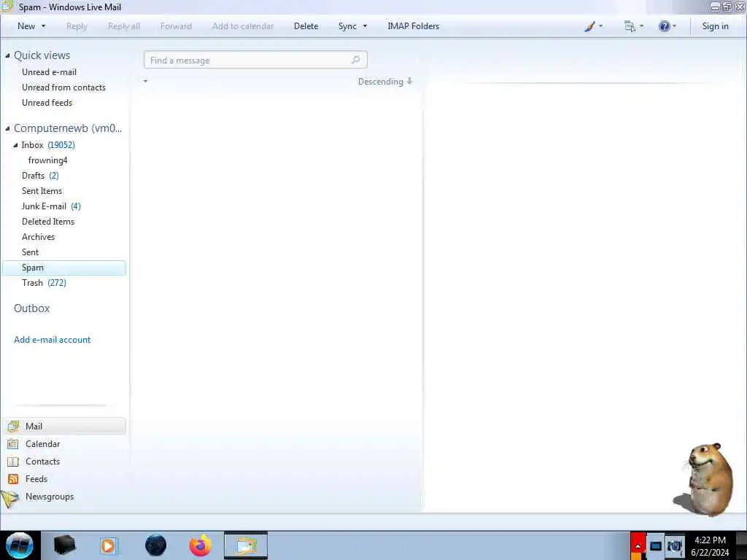Switch to the Calendar view

tap(42, 444)
